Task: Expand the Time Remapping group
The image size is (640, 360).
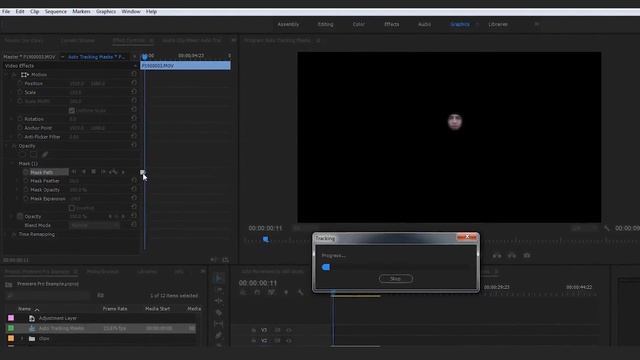Action: (6, 235)
